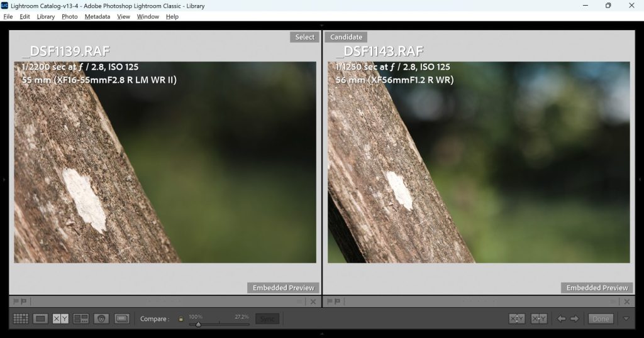This screenshot has width=644, height=338.
Task: Adjust the Compare zoom slider handle
Action: pyautogui.click(x=198, y=324)
